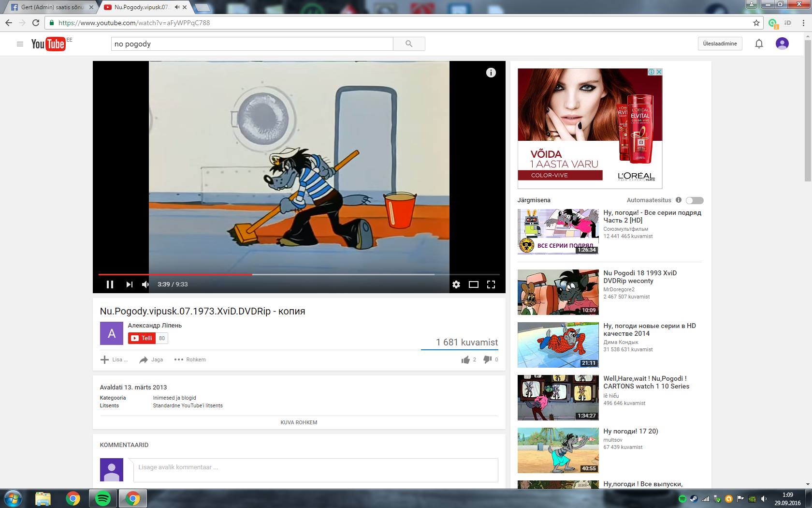Like the video with thumbs up
Image resolution: width=812 pixels, height=508 pixels.
[x=465, y=359]
